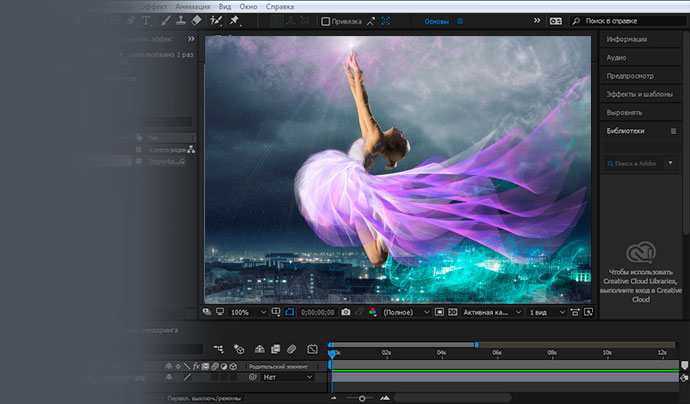690x404 pixels.
Task: Click the parent pick whip spiral icon
Action: (x=253, y=377)
